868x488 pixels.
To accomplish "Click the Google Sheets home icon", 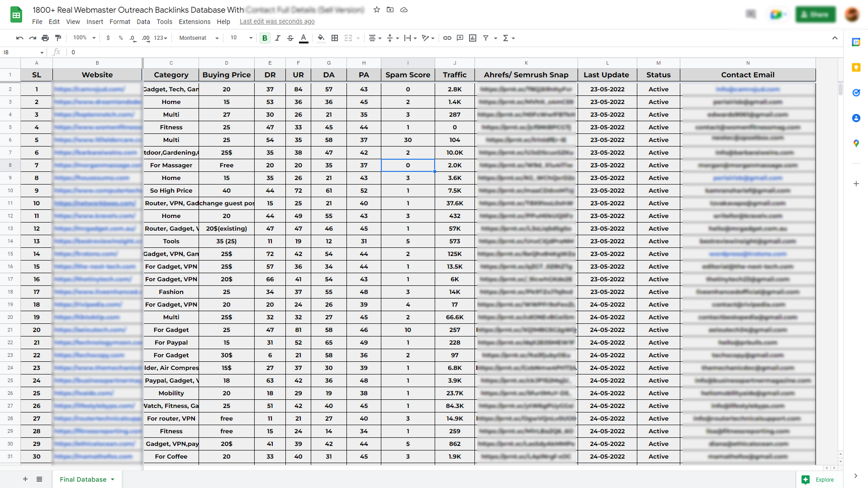I will pyautogui.click(x=16, y=15).
